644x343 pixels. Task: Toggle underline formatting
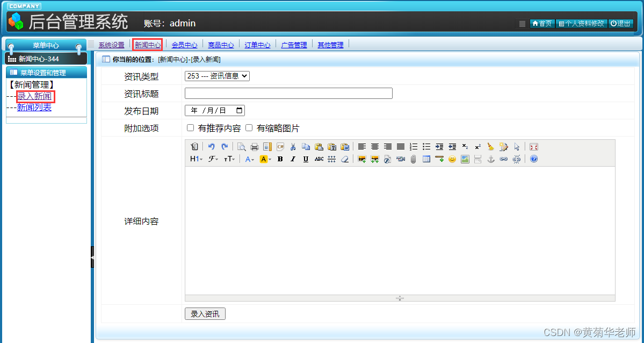(x=306, y=159)
